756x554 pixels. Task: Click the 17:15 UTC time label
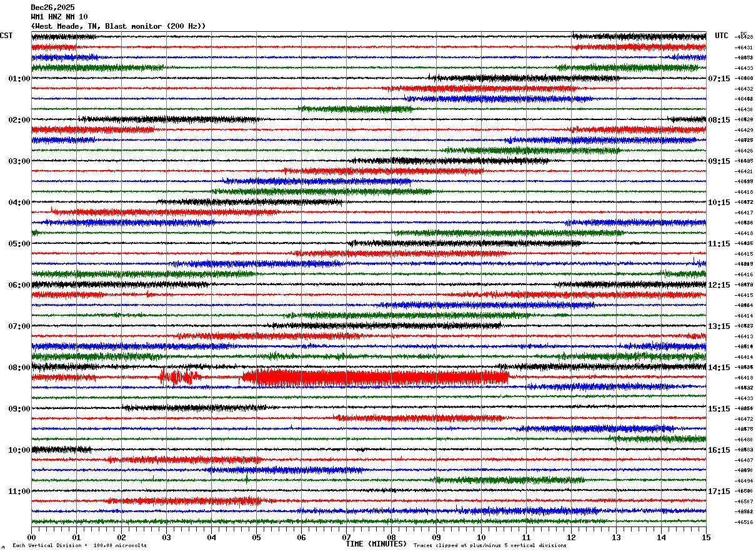(x=719, y=491)
